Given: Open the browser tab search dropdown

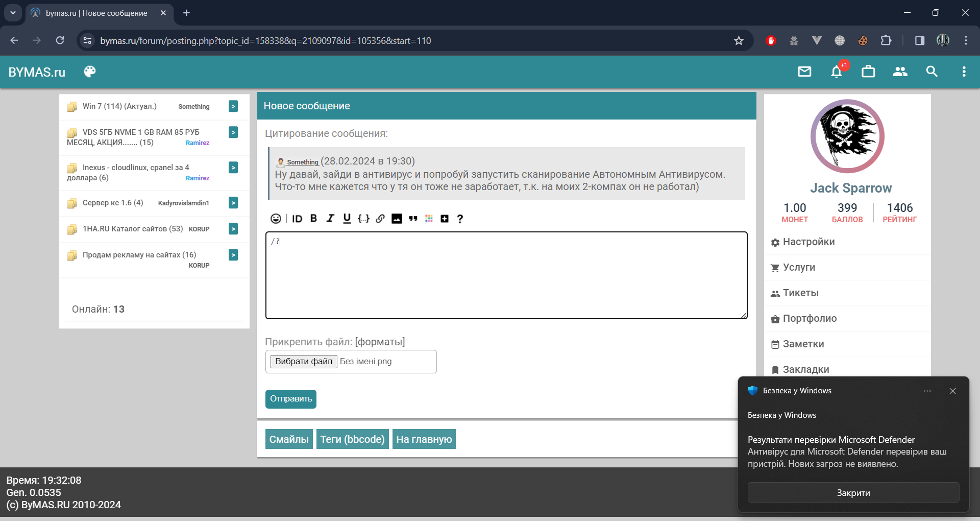Looking at the screenshot, I should tap(13, 13).
